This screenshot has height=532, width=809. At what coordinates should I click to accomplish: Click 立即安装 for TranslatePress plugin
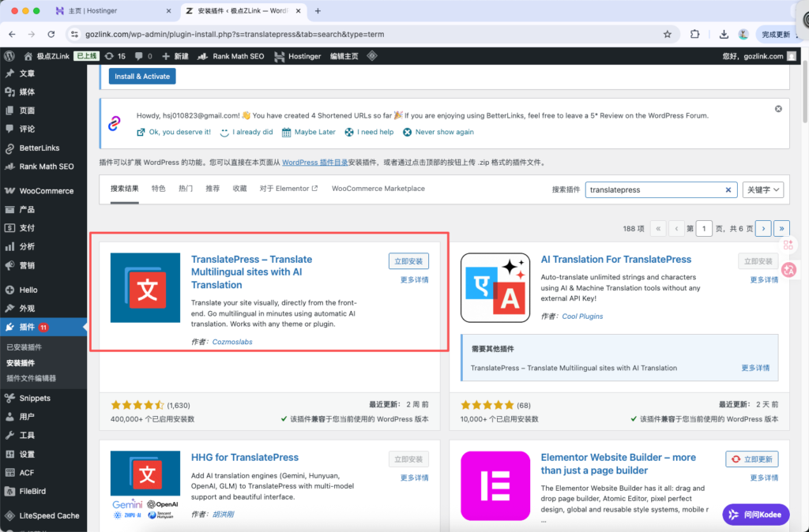pyautogui.click(x=408, y=261)
